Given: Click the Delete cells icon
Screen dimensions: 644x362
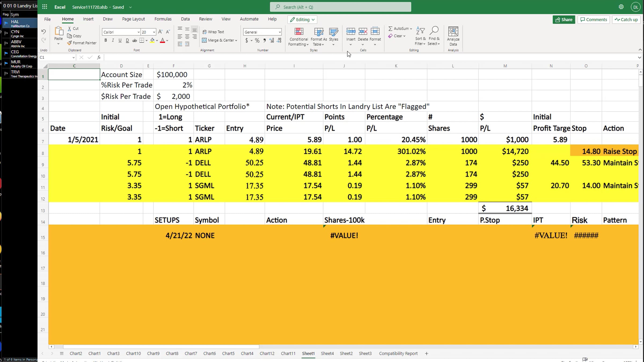Looking at the screenshot, I should (363, 31).
